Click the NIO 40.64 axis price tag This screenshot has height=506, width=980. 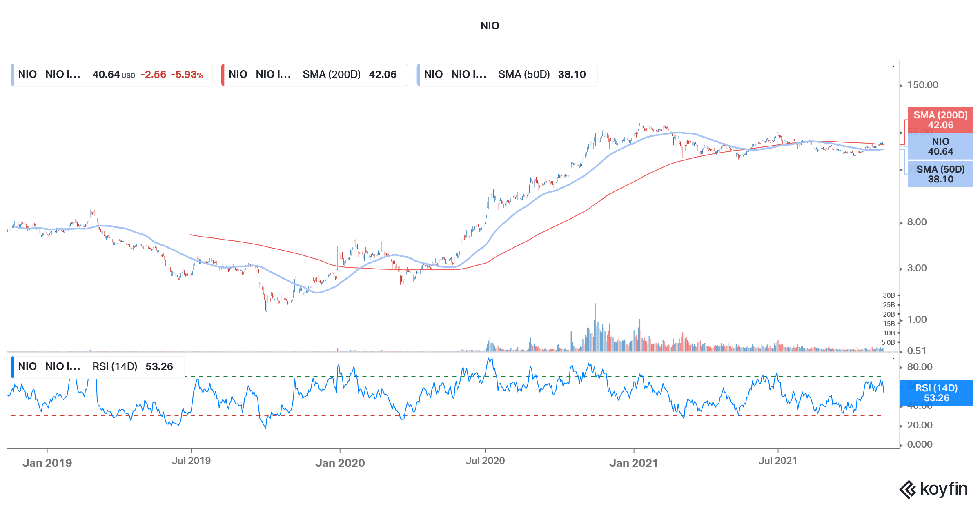point(940,146)
